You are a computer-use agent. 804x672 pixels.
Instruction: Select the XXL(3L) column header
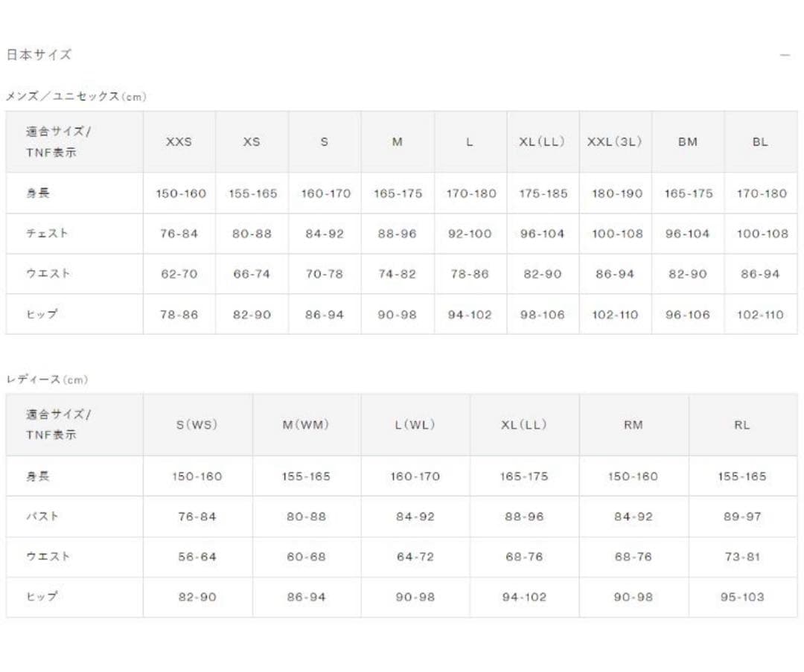615,141
